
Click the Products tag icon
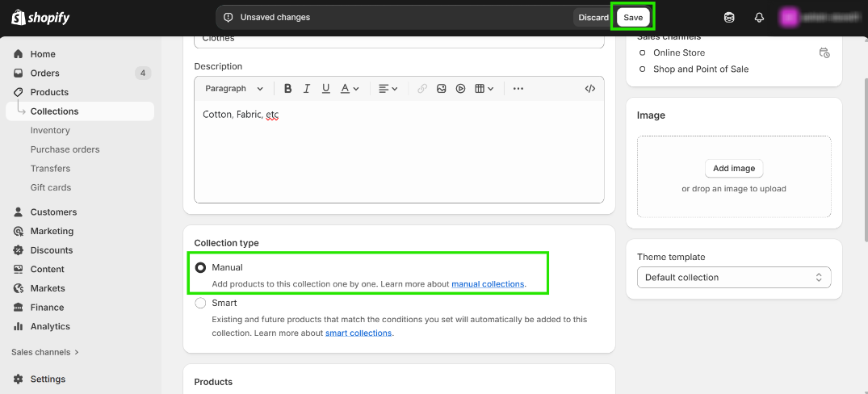click(x=19, y=92)
